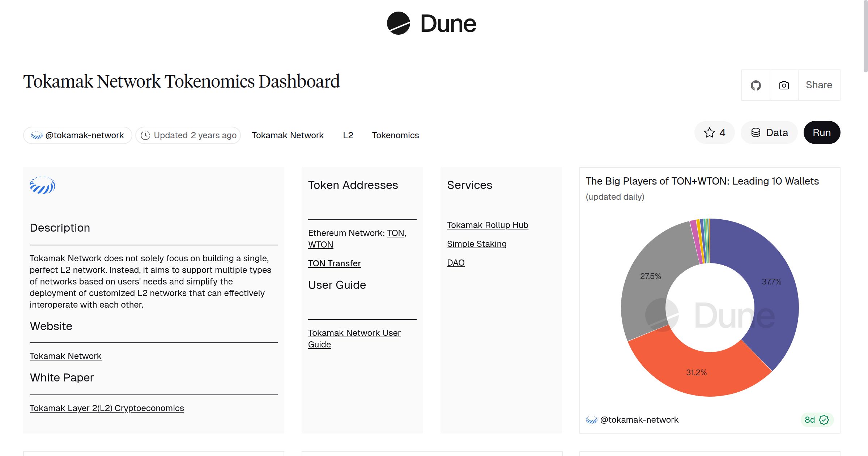Click the camera screenshot icon
Image resolution: width=868 pixels, height=456 pixels.
coord(783,85)
